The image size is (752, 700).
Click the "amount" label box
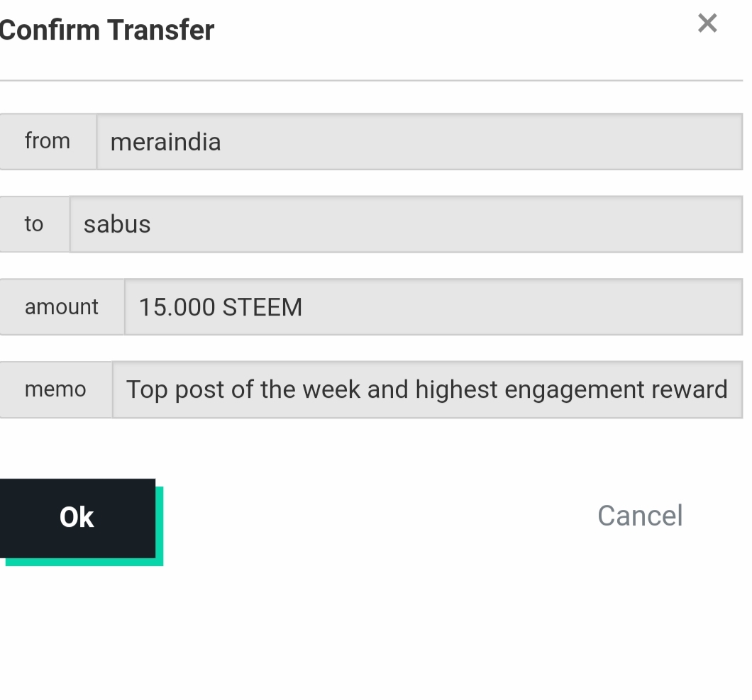pos(62,307)
